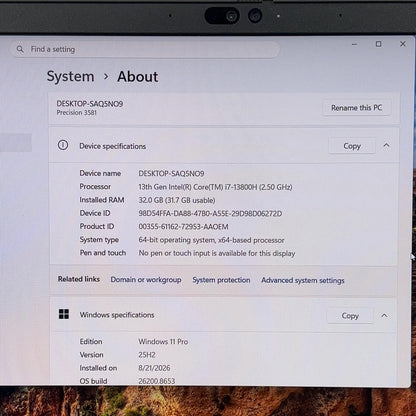Click the search magnifier icon
Viewport: 416px width, 416px height.
coord(20,49)
